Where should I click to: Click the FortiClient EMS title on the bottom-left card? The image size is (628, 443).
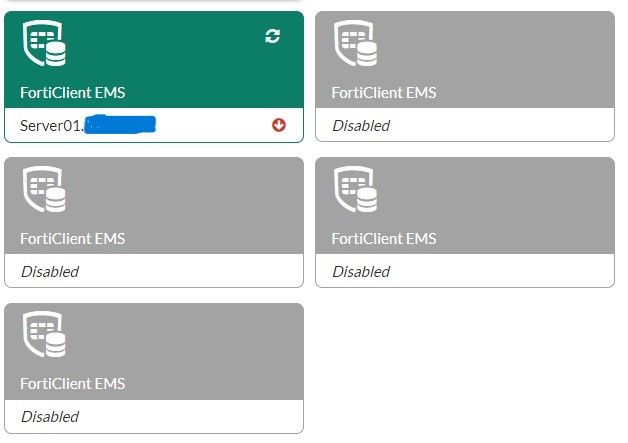pyautogui.click(x=72, y=384)
